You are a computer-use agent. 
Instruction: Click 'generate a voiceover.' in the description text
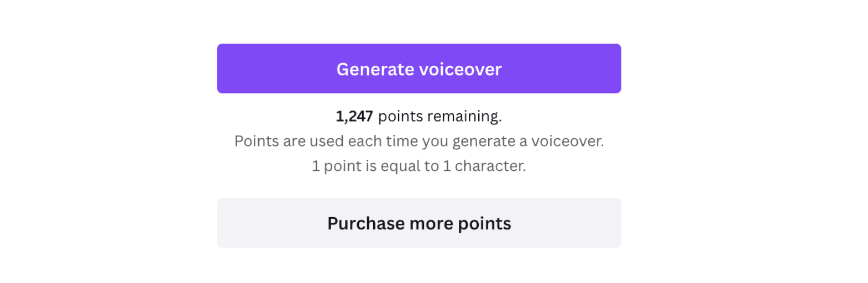pyautogui.click(x=528, y=141)
